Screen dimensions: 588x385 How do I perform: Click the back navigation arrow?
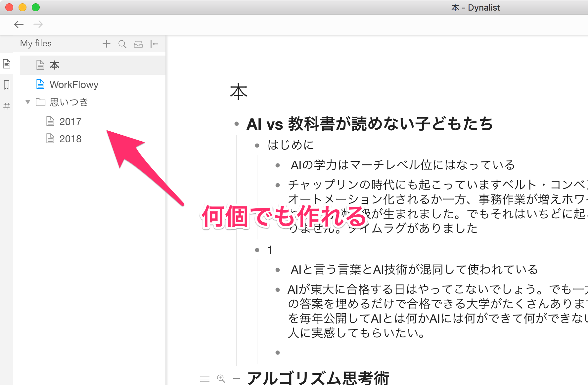point(19,24)
